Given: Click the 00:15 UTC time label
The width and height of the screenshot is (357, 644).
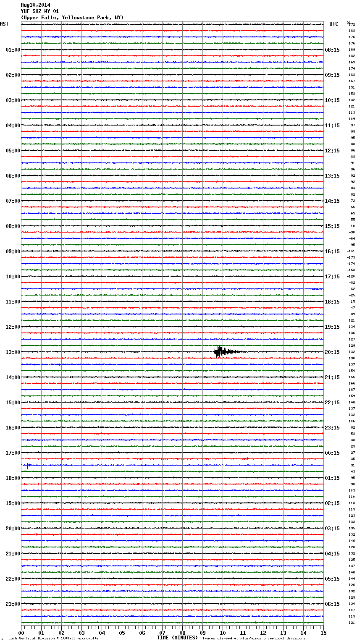Looking at the screenshot, I should tap(332, 453).
